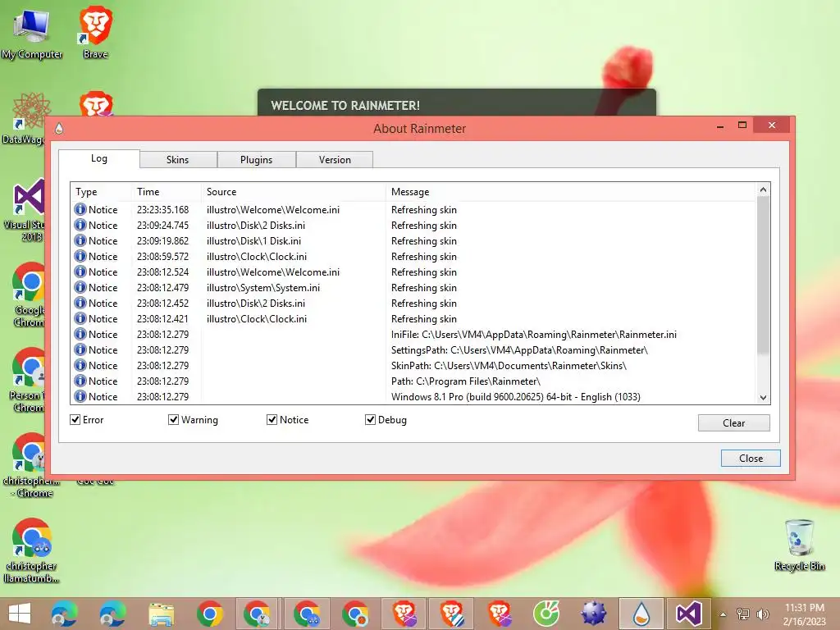Disable the Notice filter checkbox
The image size is (840, 630).
272,419
